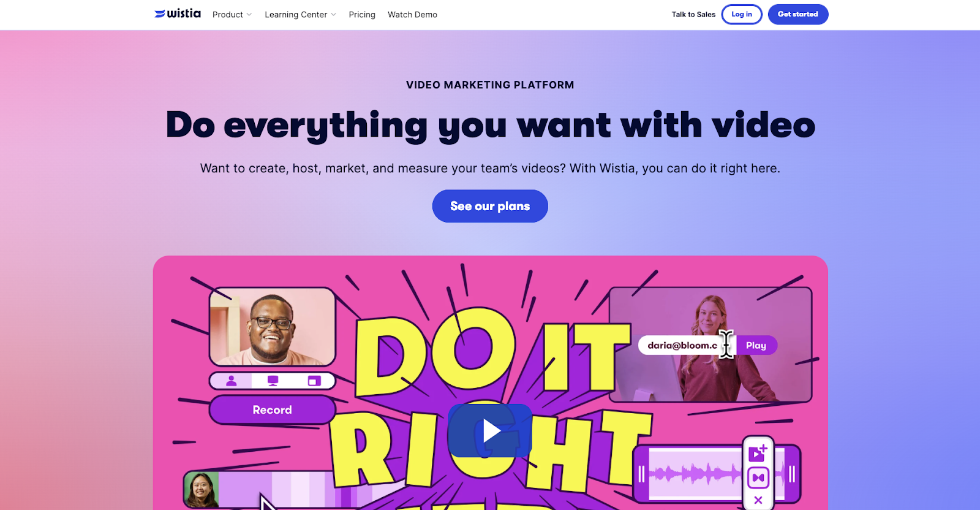Viewport: 980px width, 510px height.
Task: Click the X icon below the split tool
Action: [758, 500]
